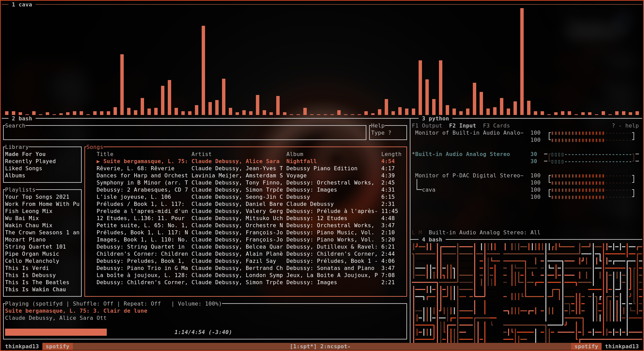Select song Dances for Harp and Orchest

point(246,176)
